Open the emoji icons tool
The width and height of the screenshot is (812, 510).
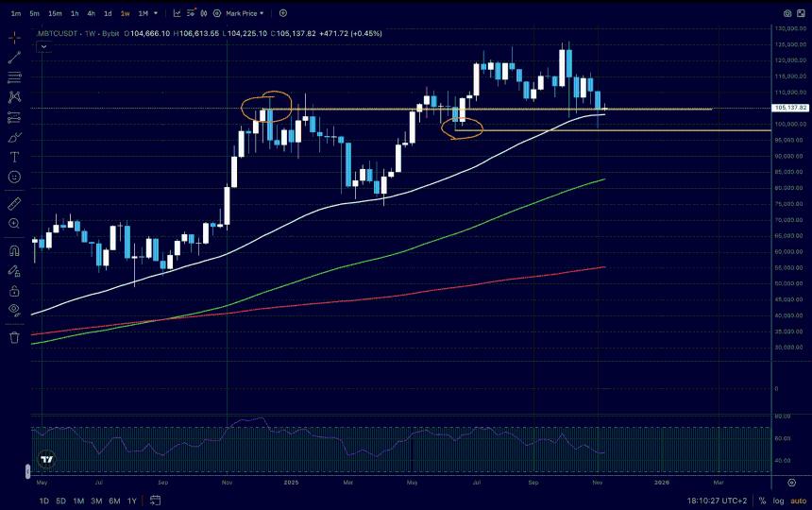pyautogui.click(x=14, y=177)
